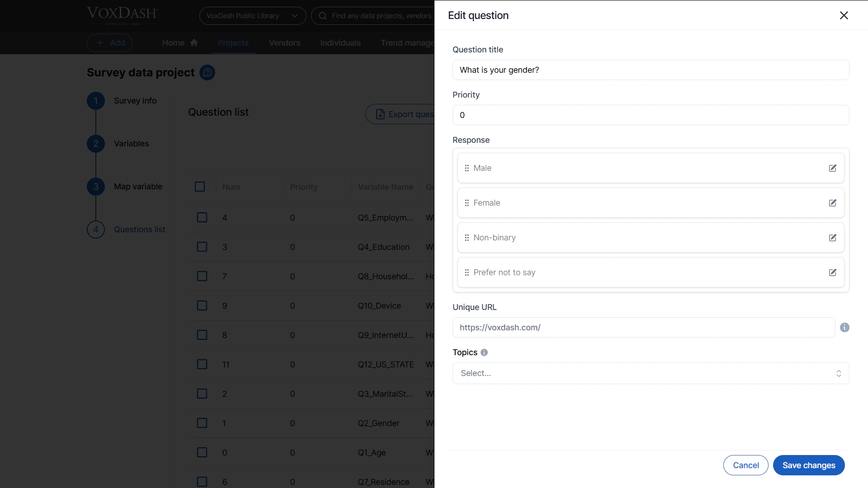Grab drag handle of Female response
The height and width of the screenshot is (488, 868).
tap(467, 203)
